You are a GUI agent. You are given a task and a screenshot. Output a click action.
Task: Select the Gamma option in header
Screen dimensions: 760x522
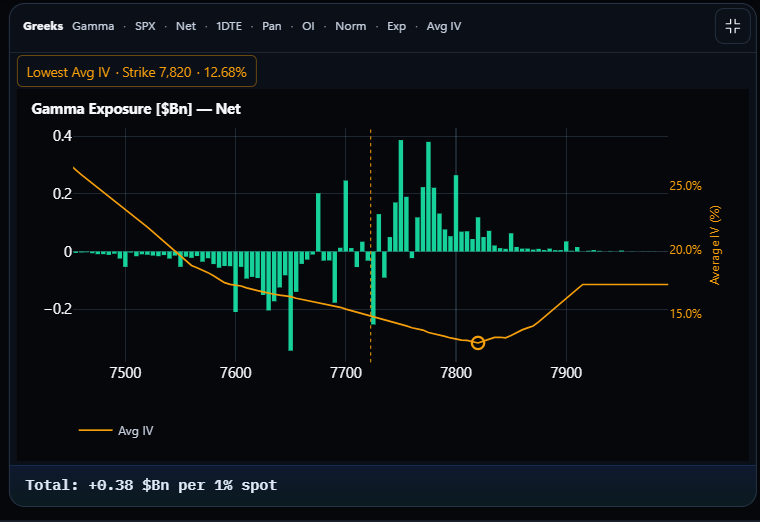[x=93, y=26]
